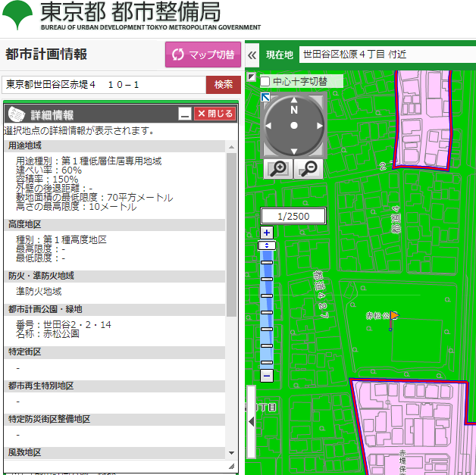
Task: Expand the left-edge map panel arrow
Action: 251,422
